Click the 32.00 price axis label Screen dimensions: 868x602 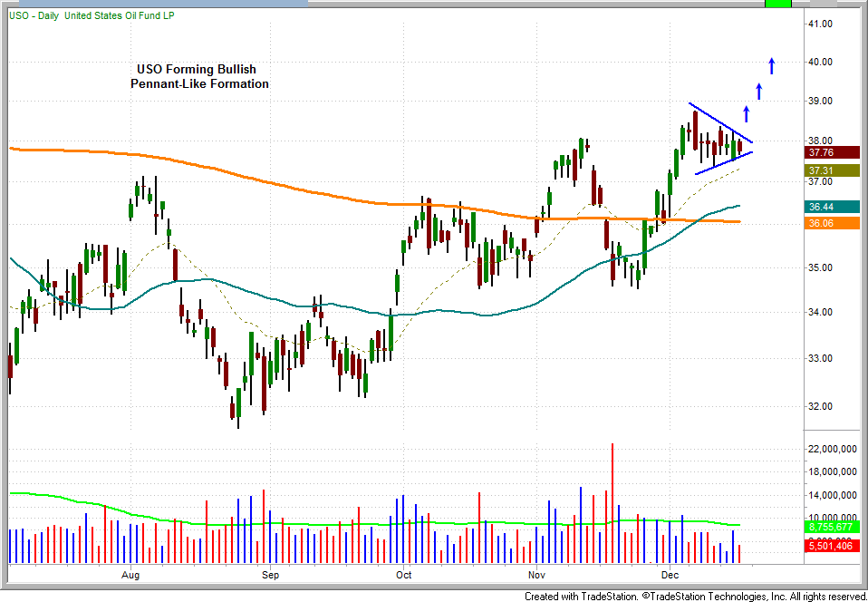coord(821,406)
